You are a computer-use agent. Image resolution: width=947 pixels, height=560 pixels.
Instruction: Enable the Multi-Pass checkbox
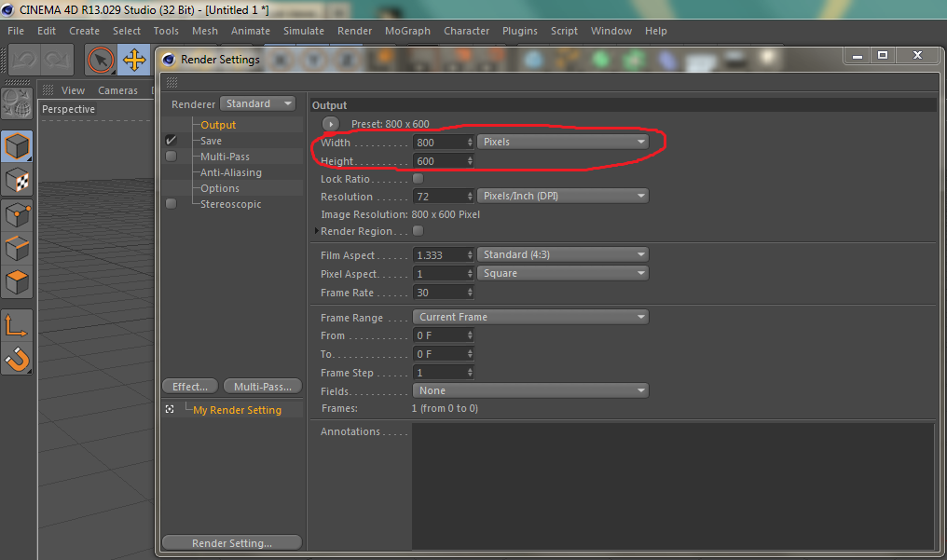(172, 157)
